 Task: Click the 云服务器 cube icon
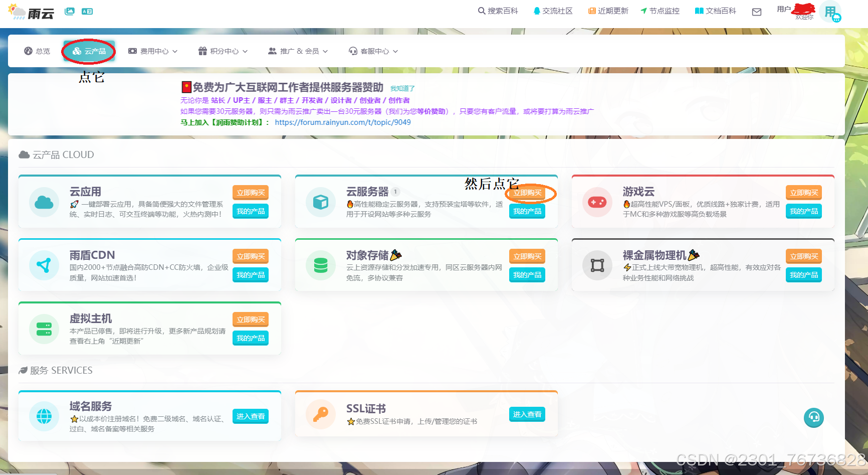click(321, 202)
